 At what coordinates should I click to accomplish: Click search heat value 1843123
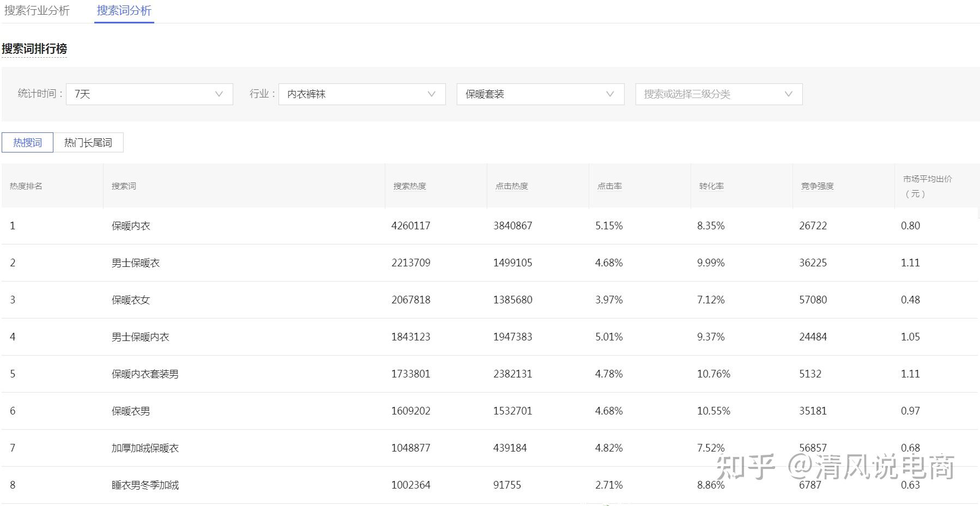[411, 337]
